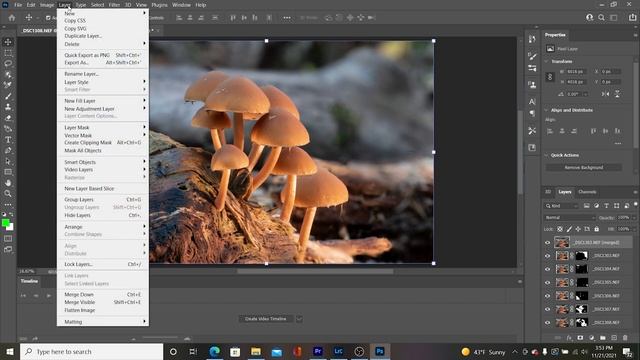Image resolution: width=640 pixels, height=360 pixels.
Task: Select the Hand tool
Action: click(x=8, y=183)
